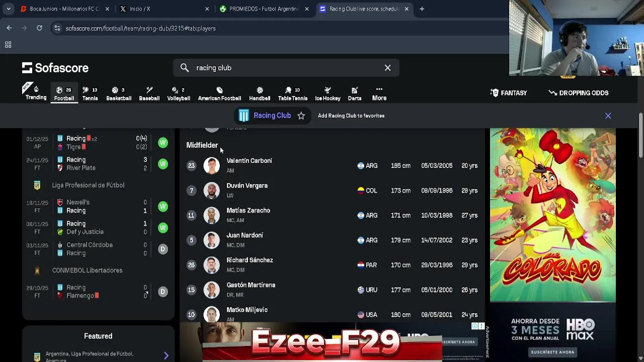
Task: Switch to the Tennis sport tab
Action: click(90, 94)
